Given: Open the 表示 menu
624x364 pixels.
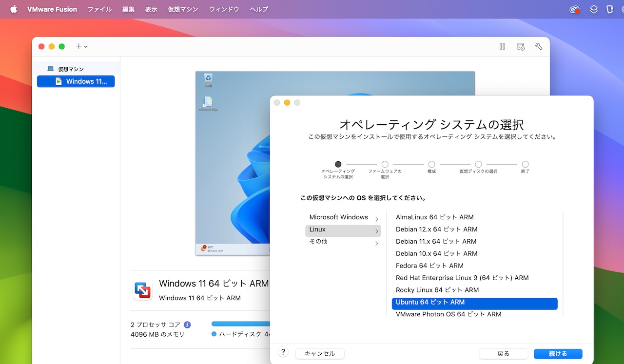Looking at the screenshot, I should pyautogui.click(x=151, y=9).
